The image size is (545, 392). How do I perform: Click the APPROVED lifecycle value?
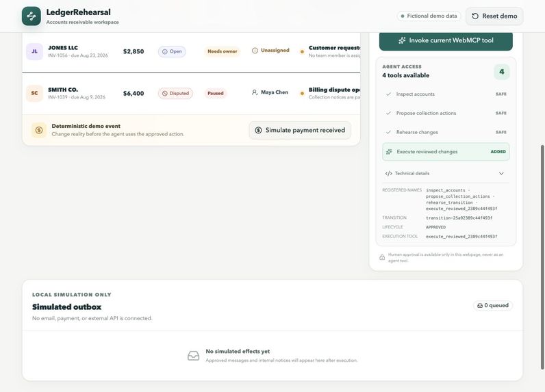click(435, 227)
